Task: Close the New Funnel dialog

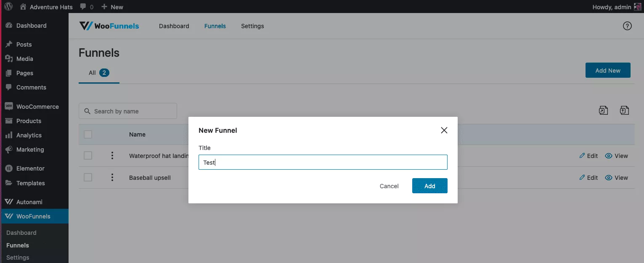Action: [x=444, y=130]
